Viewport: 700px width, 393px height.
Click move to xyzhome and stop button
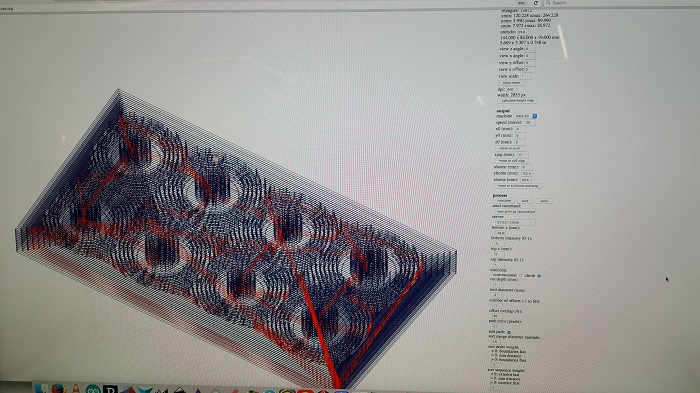[x=518, y=186]
